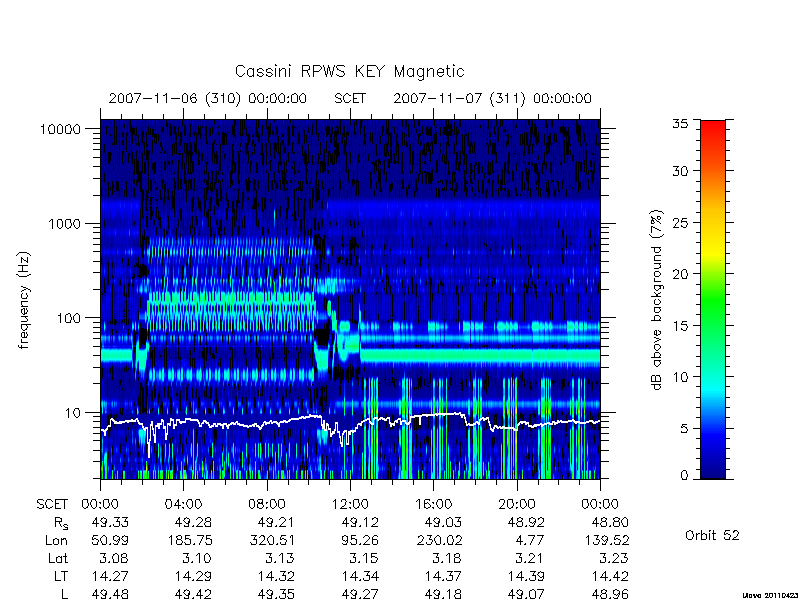Click Rs value 48.92

click(527, 522)
